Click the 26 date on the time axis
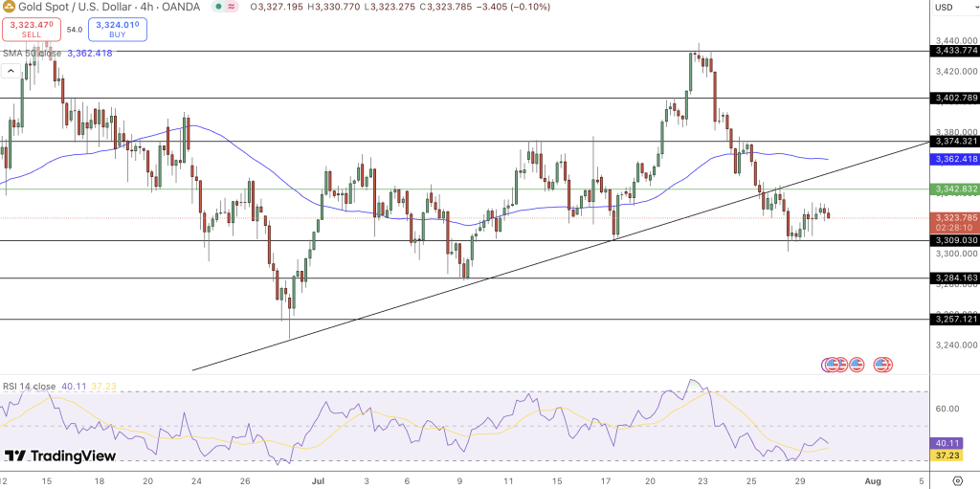 coord(245,481)
